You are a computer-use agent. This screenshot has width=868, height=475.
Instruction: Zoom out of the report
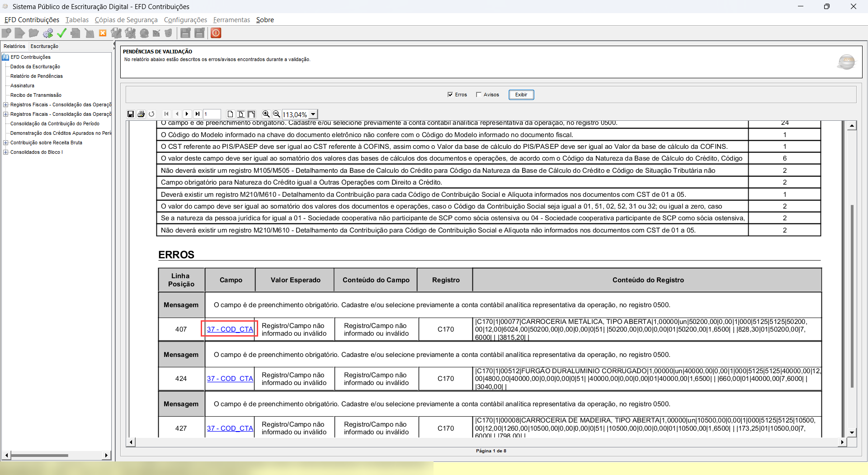coord(276,114)
